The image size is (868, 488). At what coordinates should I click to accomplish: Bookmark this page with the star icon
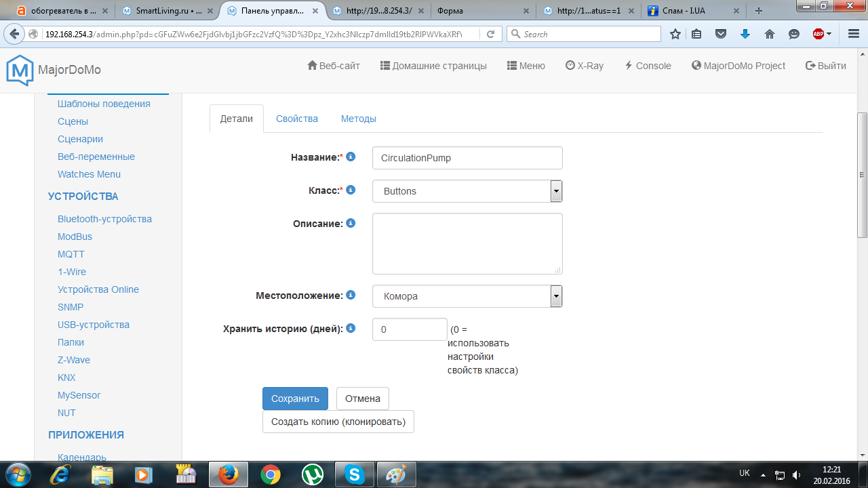pyautogui.click(x=675, y=34)
